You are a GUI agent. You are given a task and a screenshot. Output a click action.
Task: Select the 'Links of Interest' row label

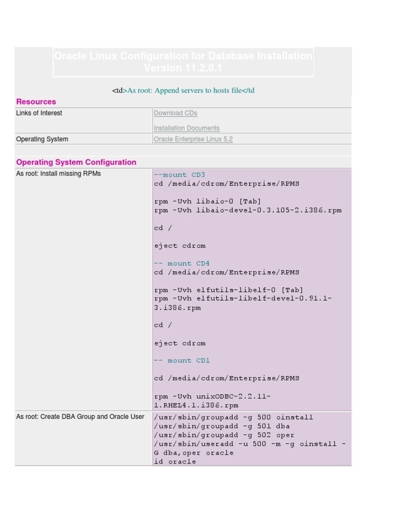(39, 113)
